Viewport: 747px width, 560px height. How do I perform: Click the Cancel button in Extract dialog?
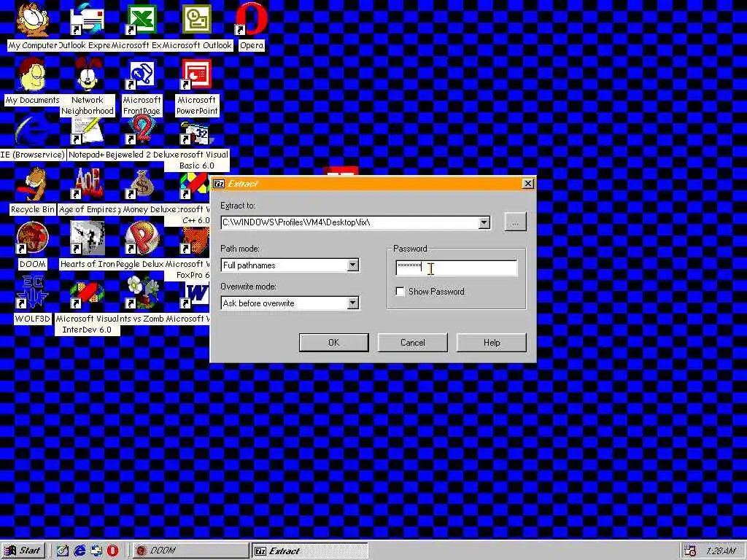pos(413,343)
